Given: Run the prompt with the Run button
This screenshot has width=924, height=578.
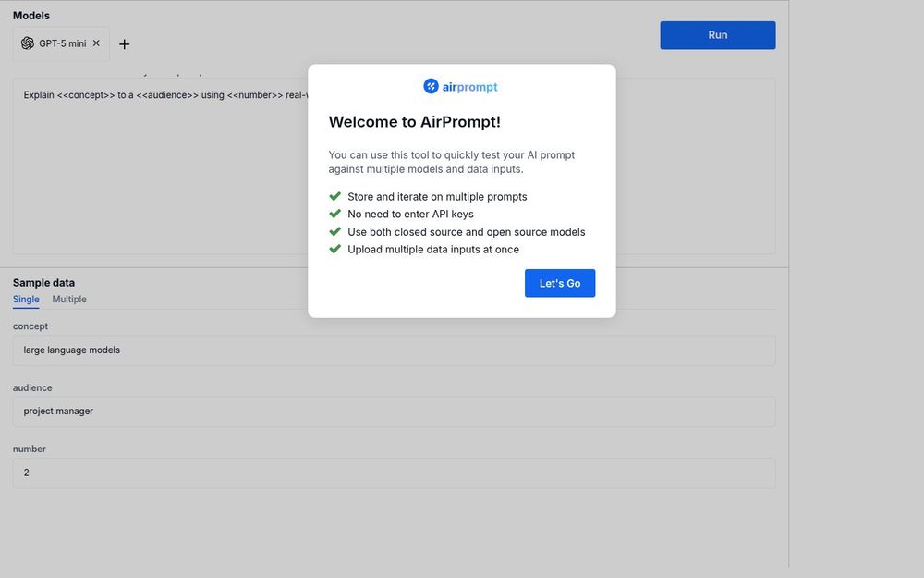Looking at the screenshot, I should [717, 35].
